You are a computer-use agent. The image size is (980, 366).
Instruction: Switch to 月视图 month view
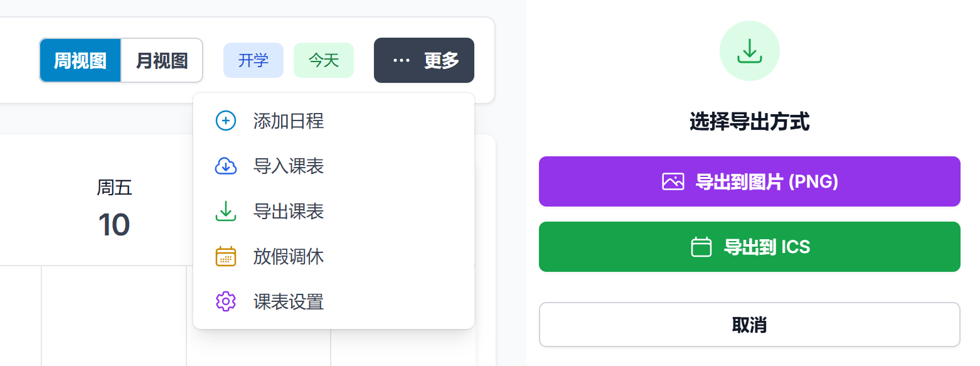[162, 60]
